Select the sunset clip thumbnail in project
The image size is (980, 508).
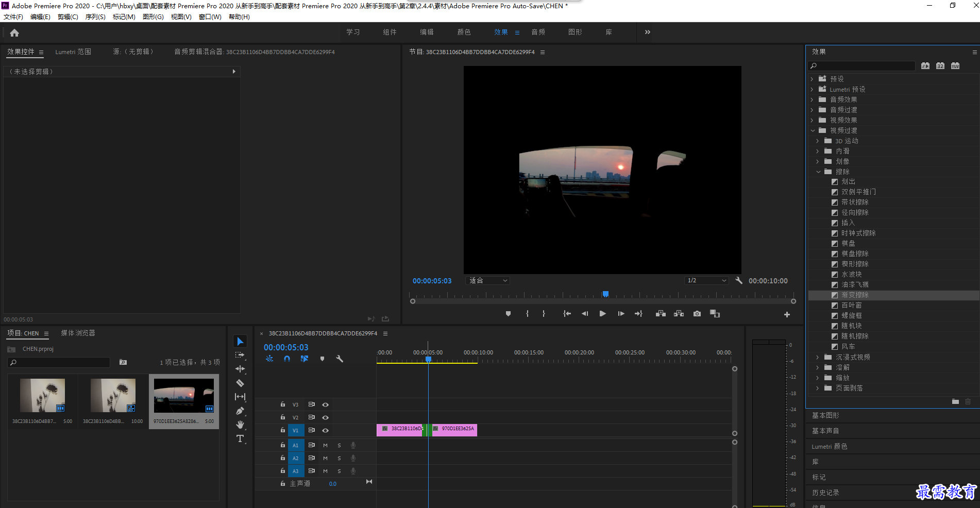tap(184, 396)
